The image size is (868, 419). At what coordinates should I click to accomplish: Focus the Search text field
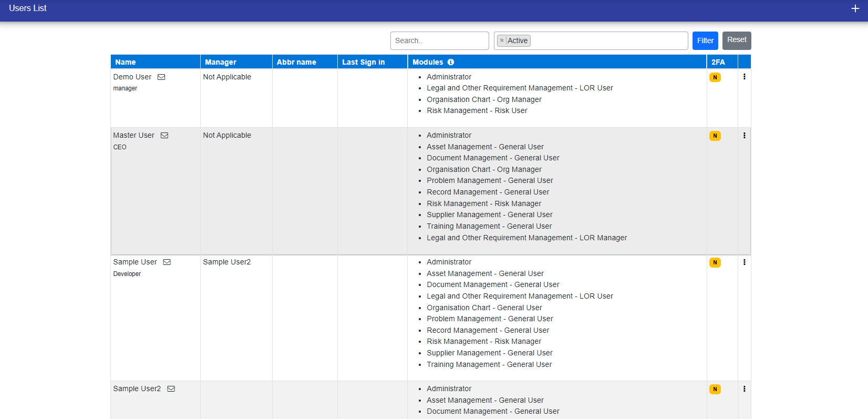tap(439, 40)
